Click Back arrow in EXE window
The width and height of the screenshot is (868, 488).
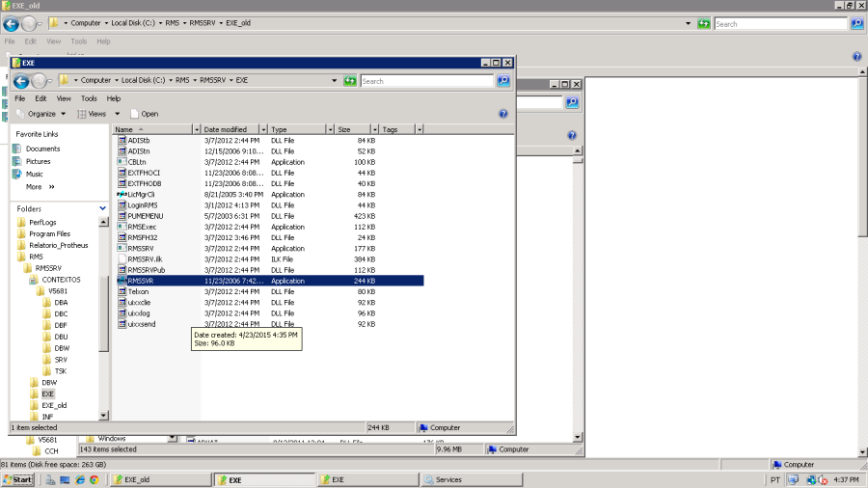(x=21, y=81)
